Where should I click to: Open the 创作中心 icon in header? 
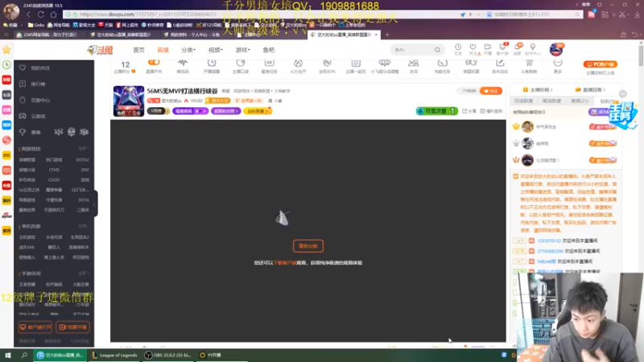click(533, 49)
